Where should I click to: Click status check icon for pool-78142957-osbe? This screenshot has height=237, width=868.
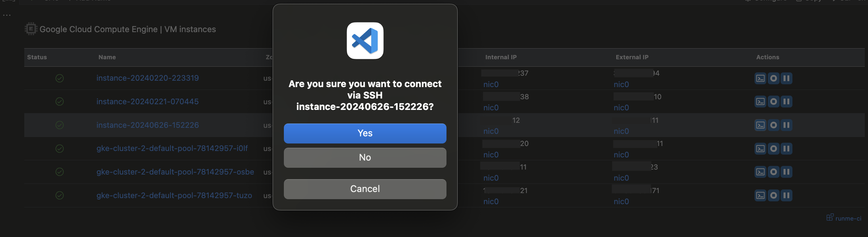[x=60, y=172]
